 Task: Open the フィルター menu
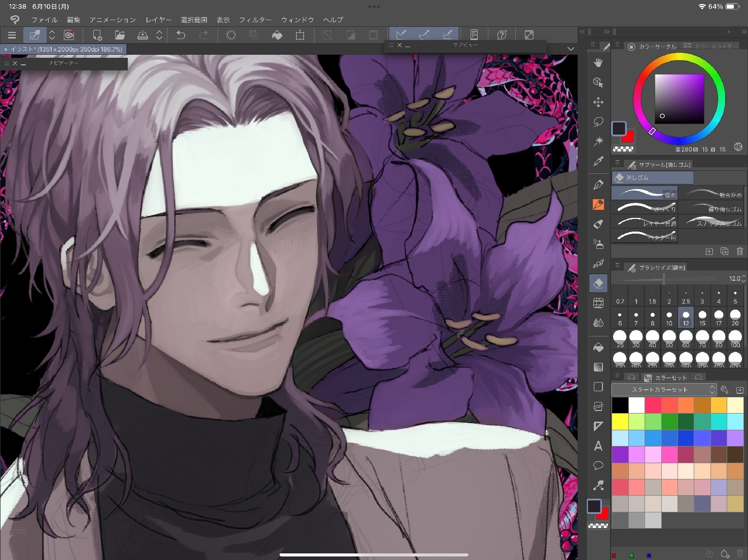(255, 20)
